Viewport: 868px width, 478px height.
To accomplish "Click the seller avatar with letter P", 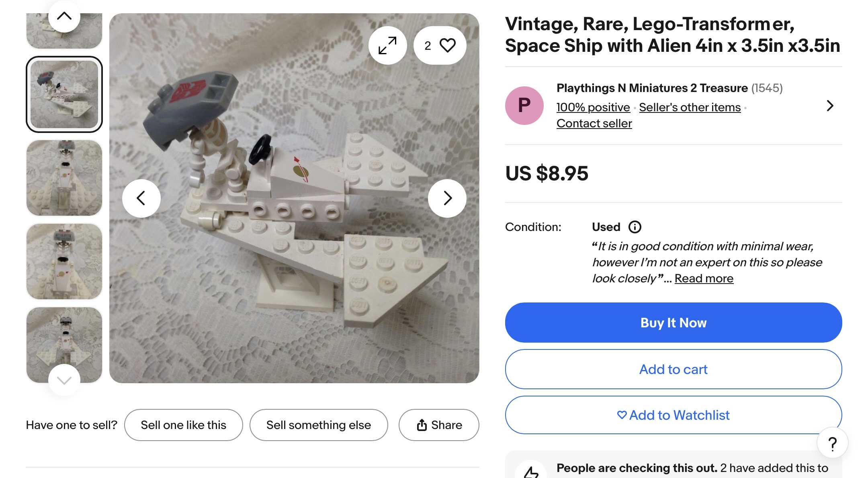I will 524,106.
